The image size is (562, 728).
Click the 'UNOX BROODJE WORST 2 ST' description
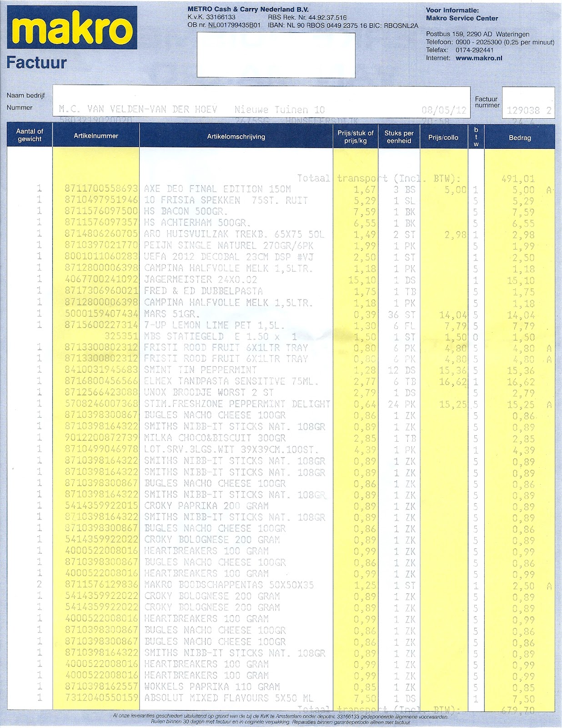(x=209, y=392)
